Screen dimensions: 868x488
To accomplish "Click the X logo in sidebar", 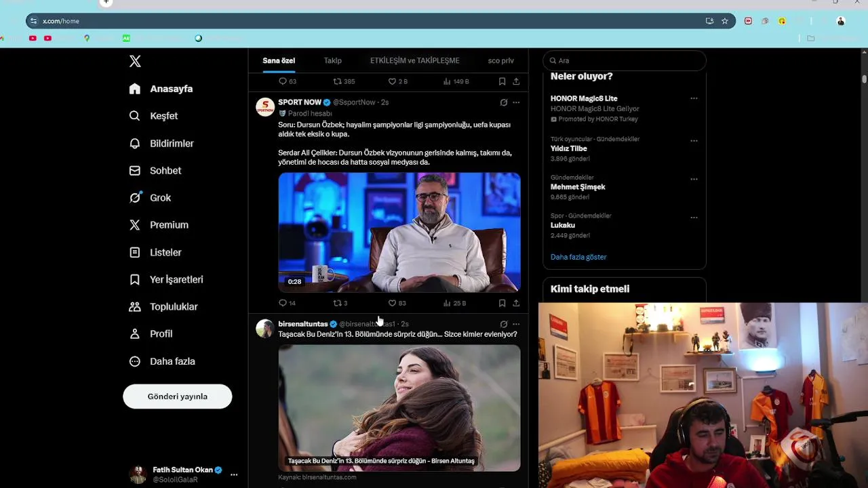I will click(135, 61).
